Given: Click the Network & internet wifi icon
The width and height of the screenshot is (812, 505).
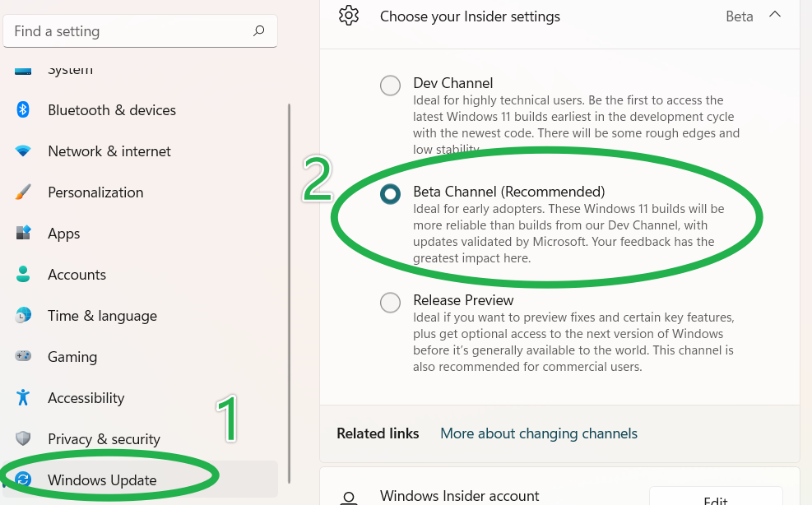Looking at the screenshot, I should click(23, 151).
